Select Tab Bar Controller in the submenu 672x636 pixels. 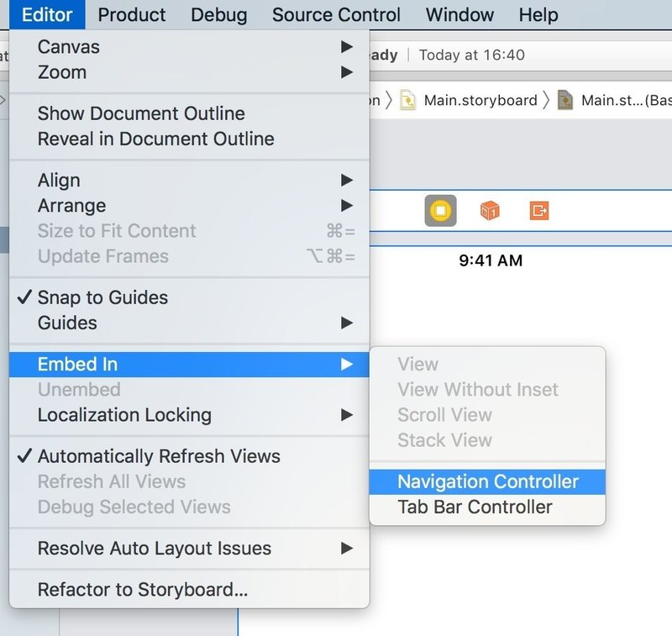[x=475, y=507]
